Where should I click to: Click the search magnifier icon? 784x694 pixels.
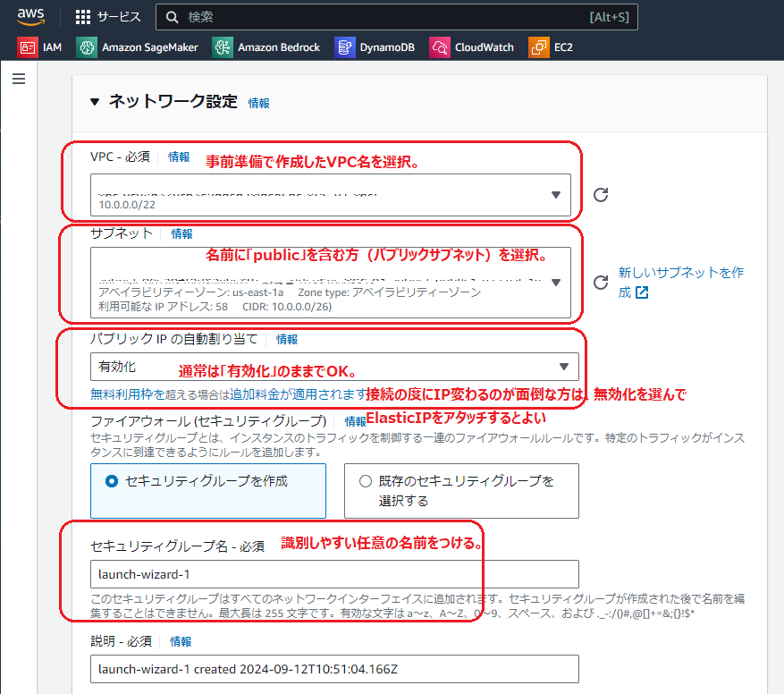tap(171, 16)
